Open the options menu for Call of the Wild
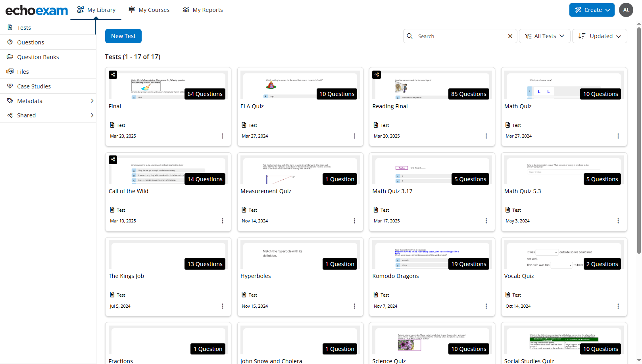The width and height of the screenshot is (642, 364). tap(222, 221)
